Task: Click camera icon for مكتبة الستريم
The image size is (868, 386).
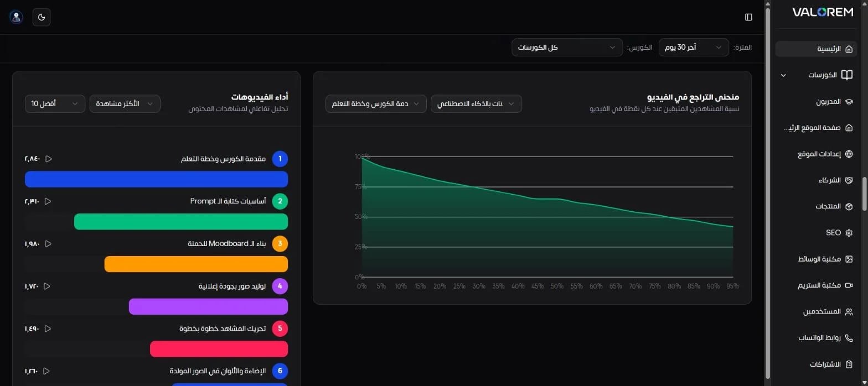Action: coord(849,285)
